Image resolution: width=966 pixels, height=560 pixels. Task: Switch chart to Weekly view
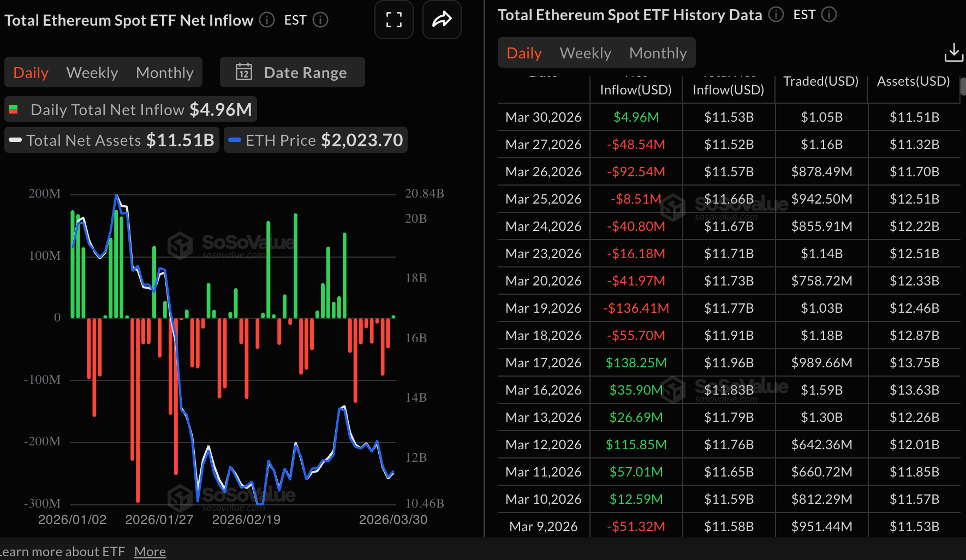pos(92,73)
